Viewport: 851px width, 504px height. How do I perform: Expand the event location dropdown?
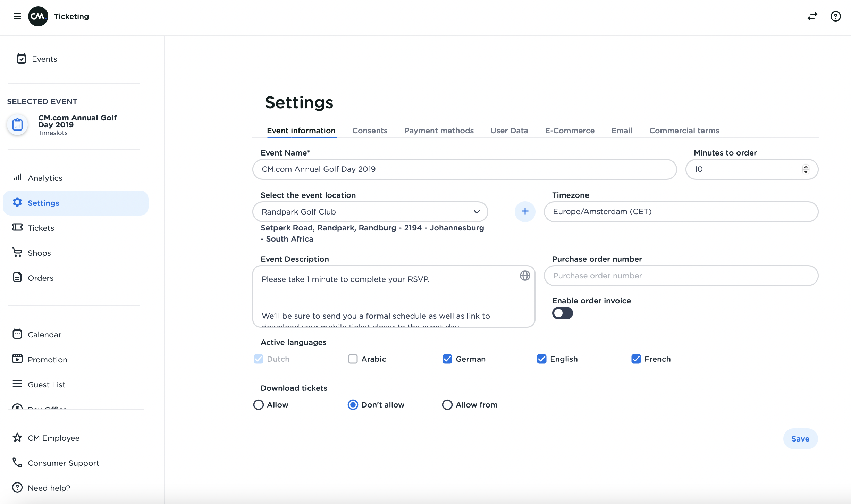pos(477,212)
